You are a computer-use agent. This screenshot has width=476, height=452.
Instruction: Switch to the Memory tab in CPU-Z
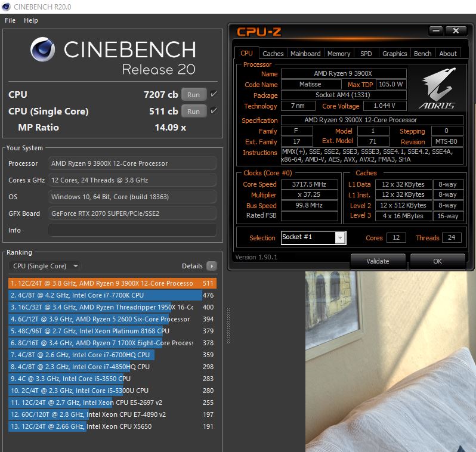click(x=339, y=54)
